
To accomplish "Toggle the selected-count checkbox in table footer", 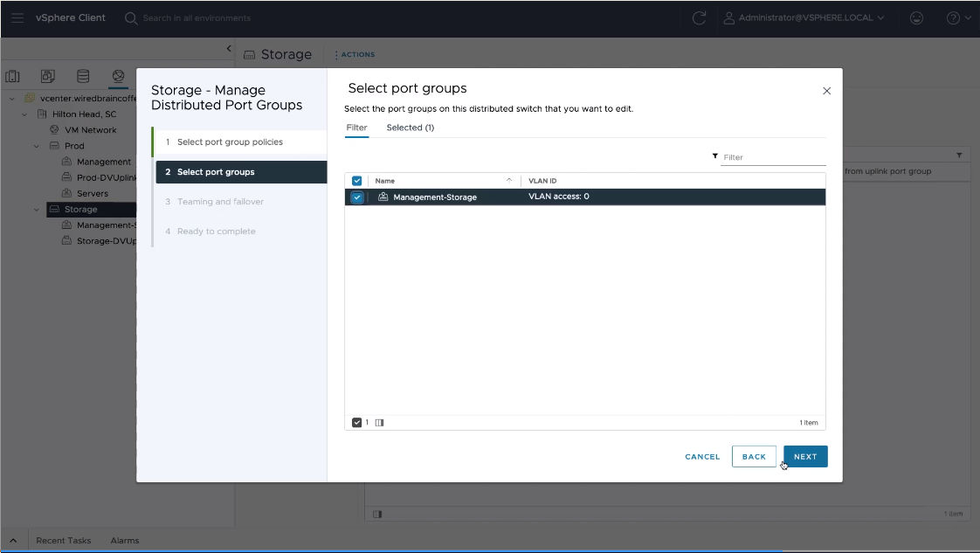I will 356,423.
